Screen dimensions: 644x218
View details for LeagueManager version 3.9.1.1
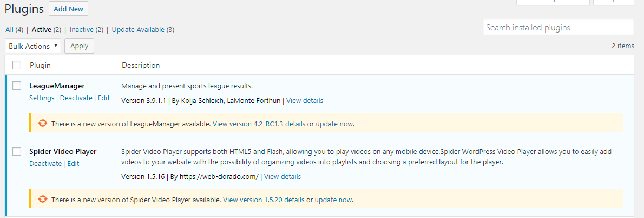(305, 100)
